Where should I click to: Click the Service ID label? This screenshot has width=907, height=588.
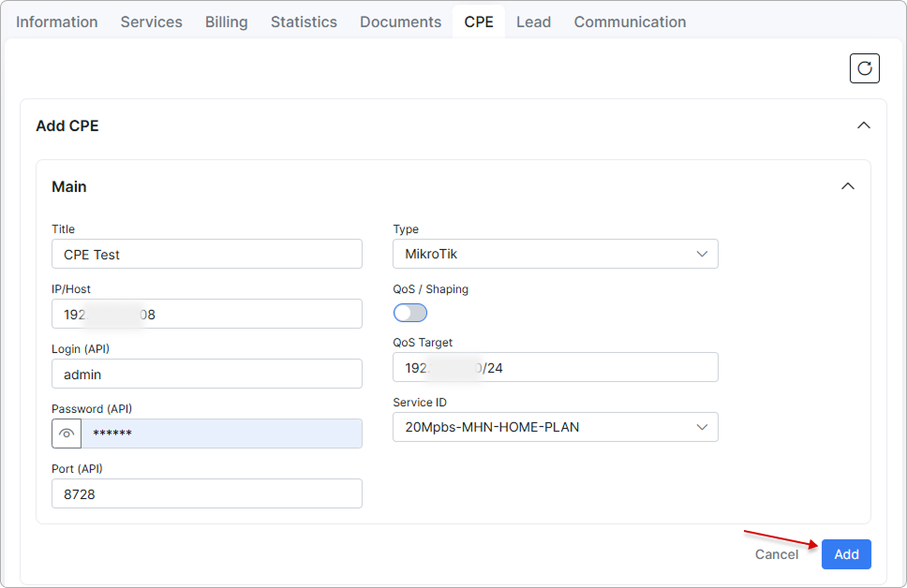(x=420, y=403)
